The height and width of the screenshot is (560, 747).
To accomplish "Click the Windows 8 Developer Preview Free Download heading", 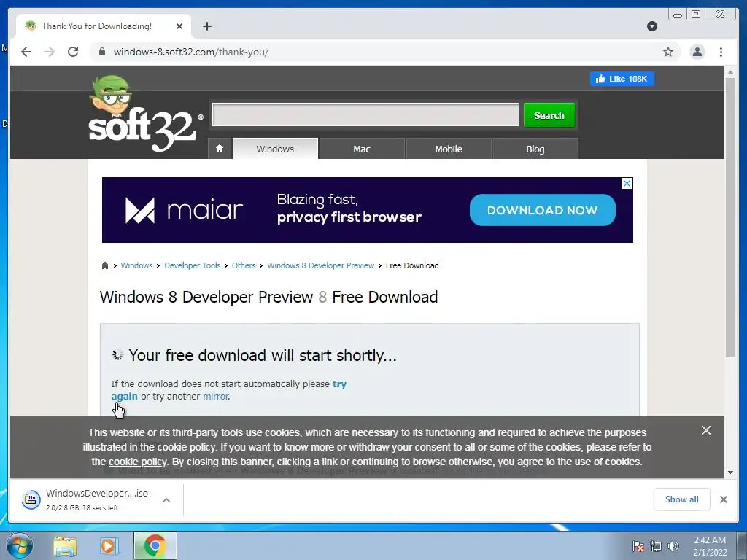I will 268,297.
